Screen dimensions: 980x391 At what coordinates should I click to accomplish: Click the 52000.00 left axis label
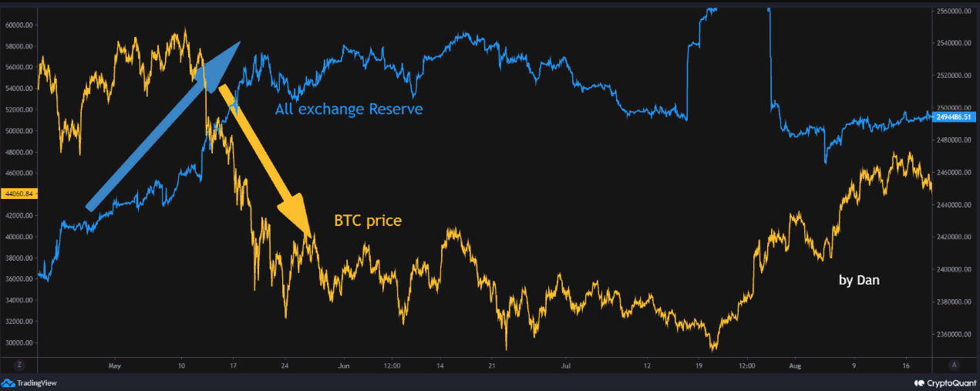pos(19,110)
